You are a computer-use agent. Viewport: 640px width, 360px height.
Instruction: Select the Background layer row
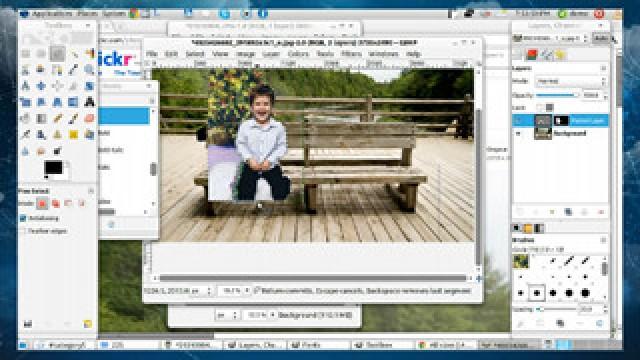pyautogui.click(x=560, y=133)
